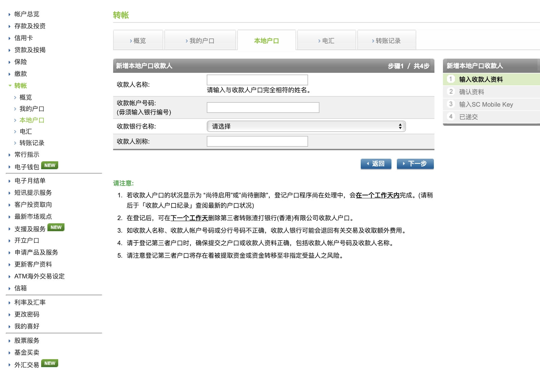
Task: Open the 收款银行名称 dropdown
Action: [x=306, y=126]
